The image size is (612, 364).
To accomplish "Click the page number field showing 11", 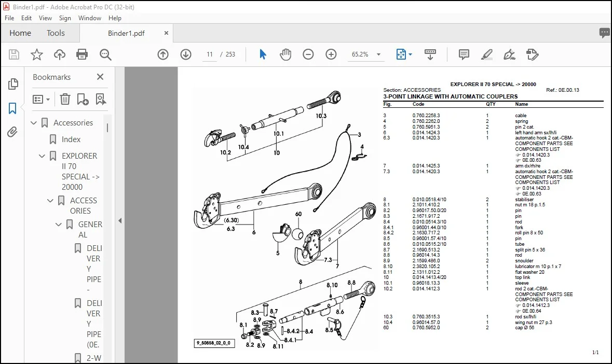I will [210, 54].
